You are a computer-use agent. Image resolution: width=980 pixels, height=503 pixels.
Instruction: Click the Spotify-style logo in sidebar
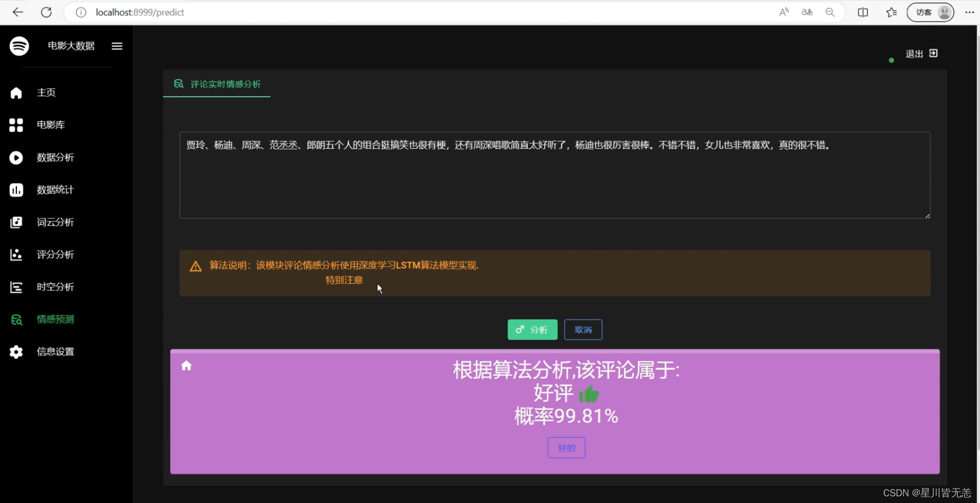[x=19, y=46]
